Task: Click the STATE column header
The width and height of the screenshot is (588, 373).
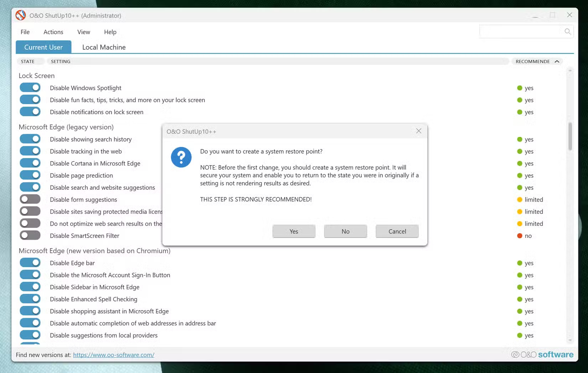Action: coord(27,61)
